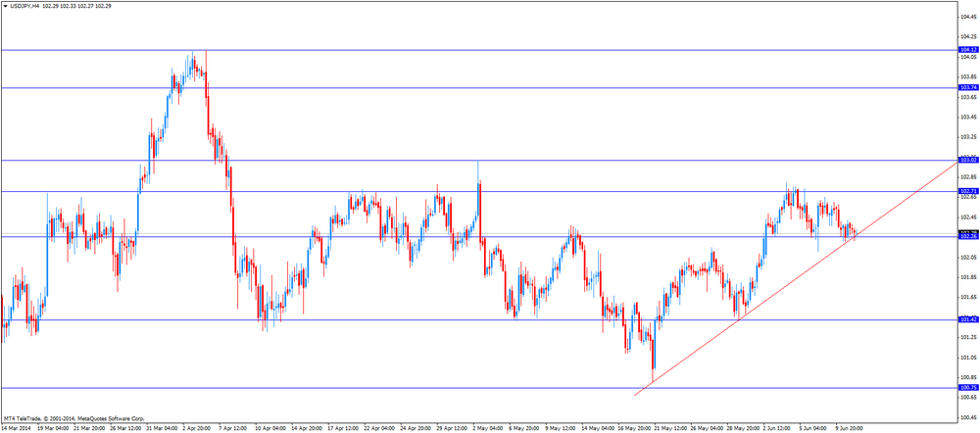The width and height of the screenshot is (980, 433).
Task: Click the 9 May 12:00 time label
Action: (562, 429)
